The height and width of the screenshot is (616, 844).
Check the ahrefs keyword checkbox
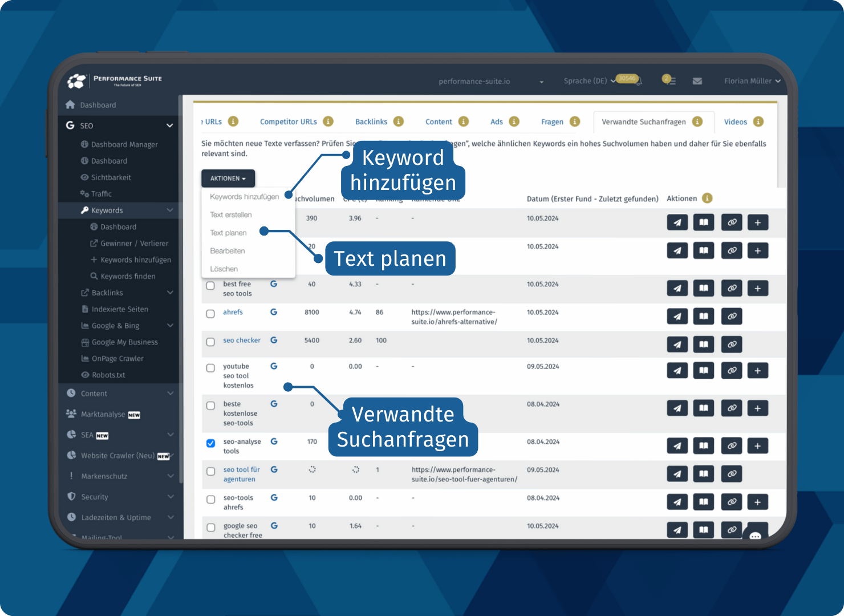(210, 314)
